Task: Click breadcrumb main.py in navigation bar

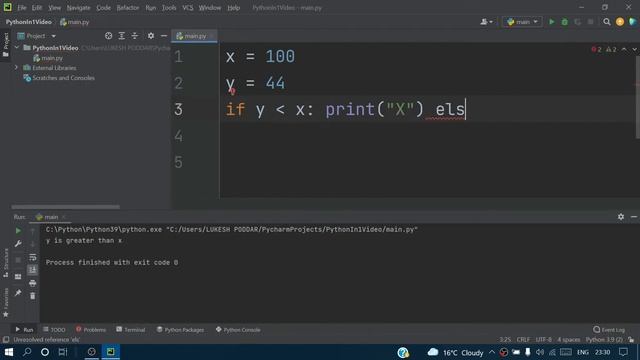Action: (75, 22)
